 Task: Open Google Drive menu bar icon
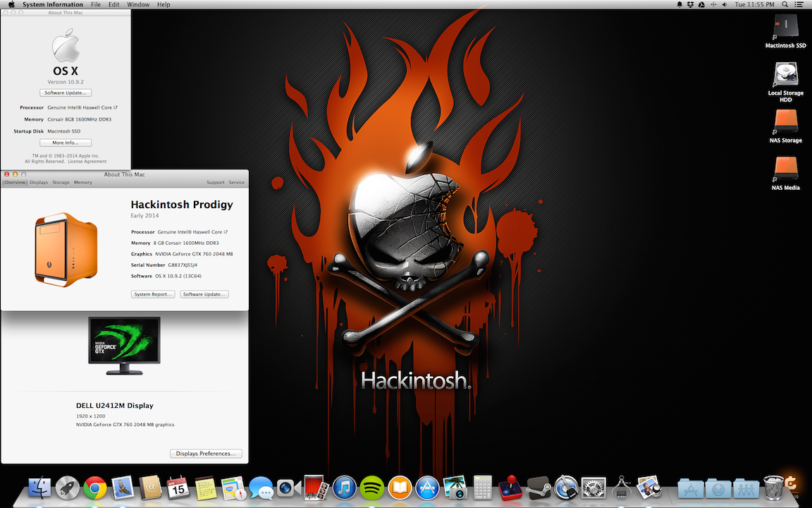click(x=702, y=5)
